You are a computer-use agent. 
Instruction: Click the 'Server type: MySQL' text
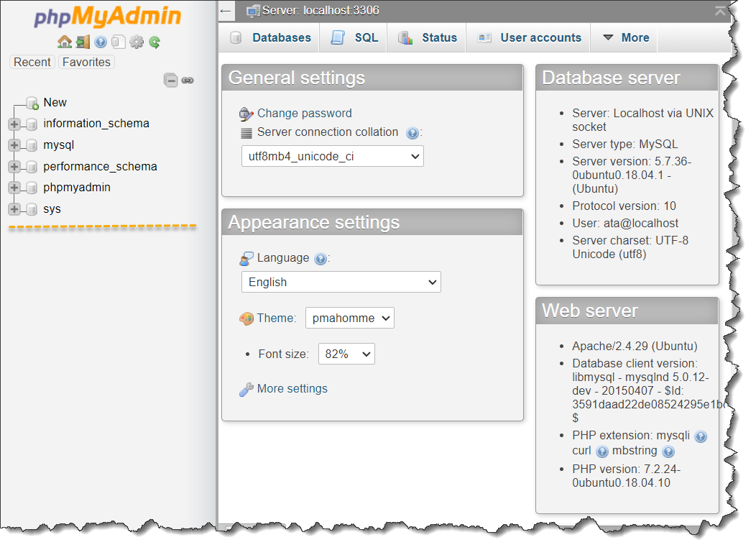click(x=625, y=145)
